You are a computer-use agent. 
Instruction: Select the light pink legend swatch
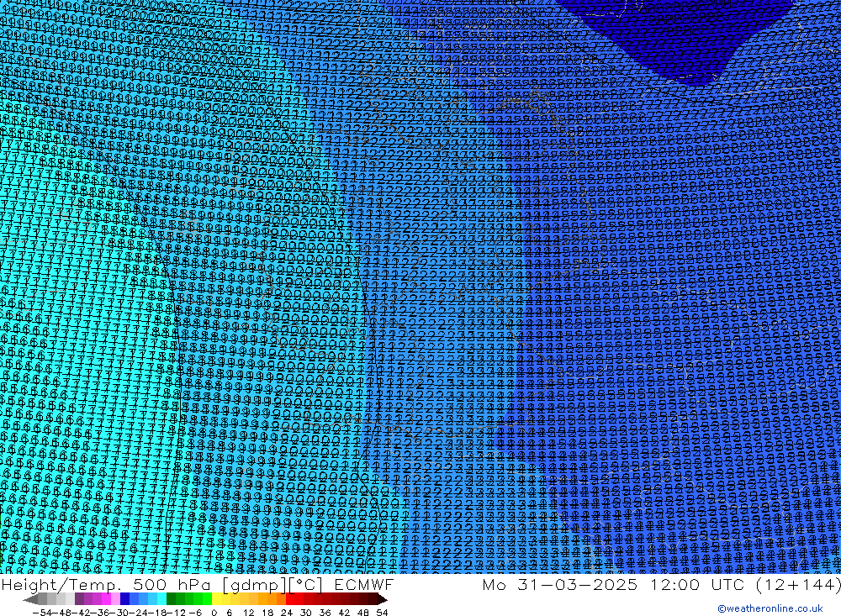[115, 599]
